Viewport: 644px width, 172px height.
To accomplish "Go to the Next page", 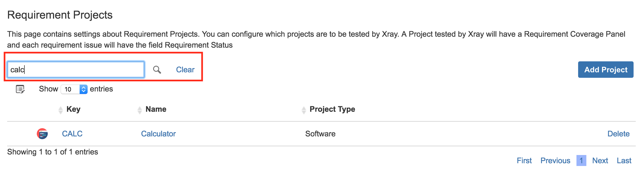I will point(600,160).
